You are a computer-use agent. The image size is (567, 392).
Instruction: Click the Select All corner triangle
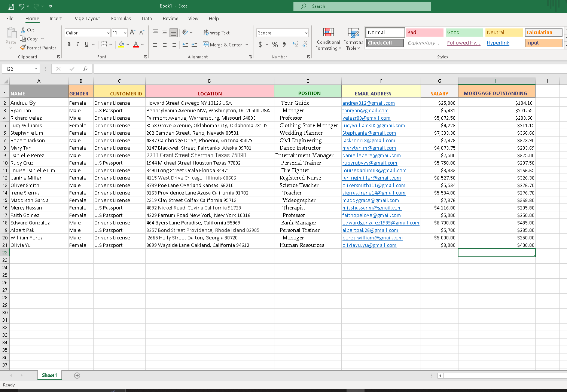(x=5, y=81)
